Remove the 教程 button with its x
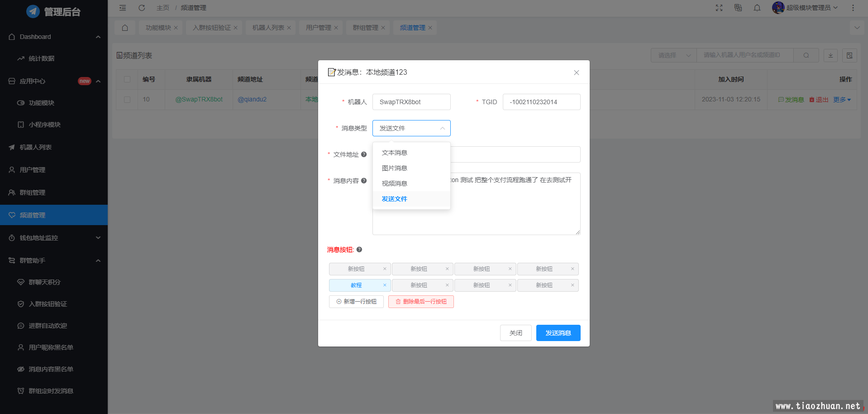 (385, 285)
